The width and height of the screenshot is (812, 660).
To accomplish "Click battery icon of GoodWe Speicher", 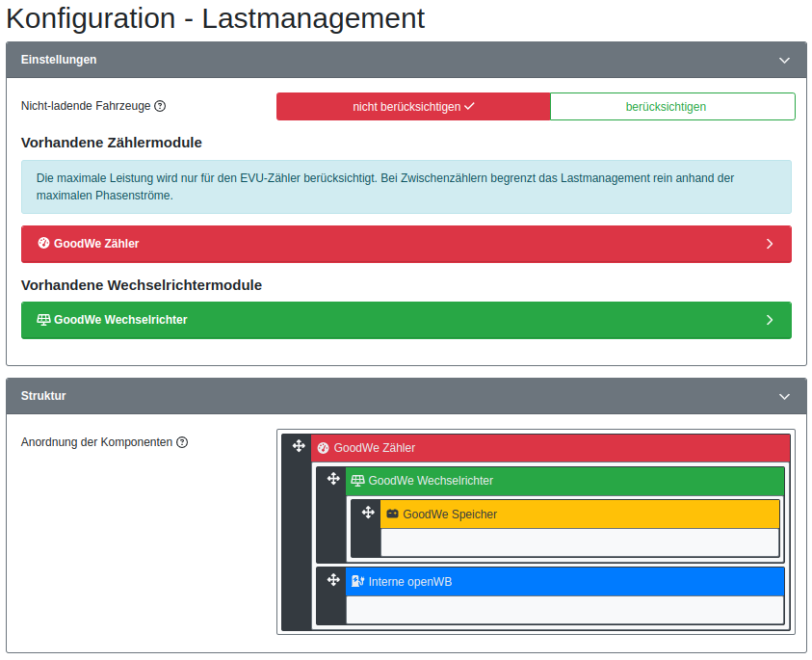I will (x=392, y=515).
